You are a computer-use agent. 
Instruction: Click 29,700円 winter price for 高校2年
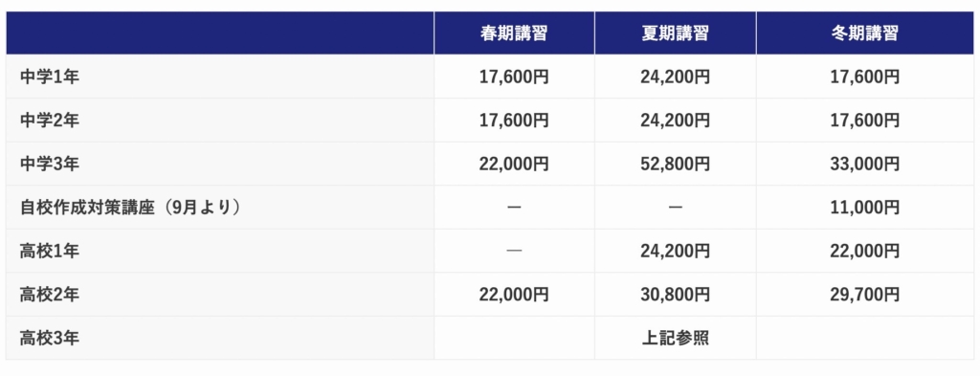click(865, 294)
